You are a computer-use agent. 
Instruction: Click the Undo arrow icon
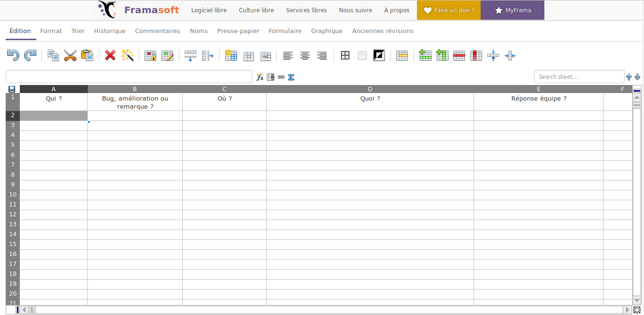point(13,56)
